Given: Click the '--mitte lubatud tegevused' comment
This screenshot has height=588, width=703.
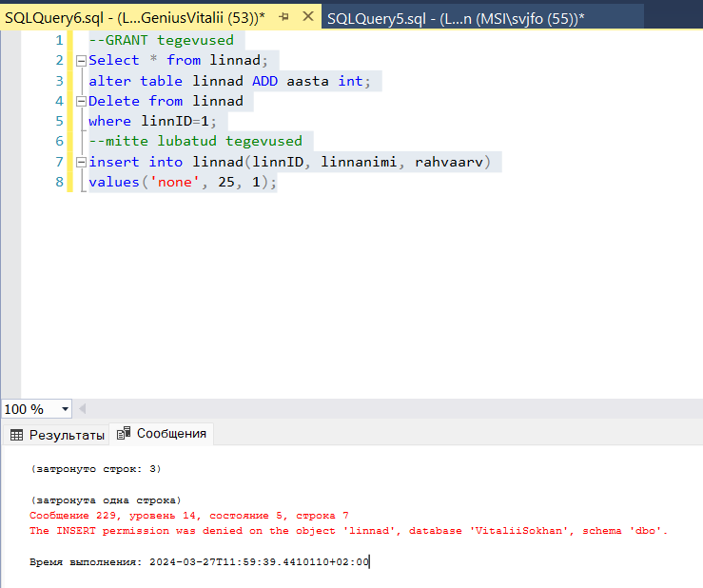Looking at the screenshot, I should (x=195, y=141).
